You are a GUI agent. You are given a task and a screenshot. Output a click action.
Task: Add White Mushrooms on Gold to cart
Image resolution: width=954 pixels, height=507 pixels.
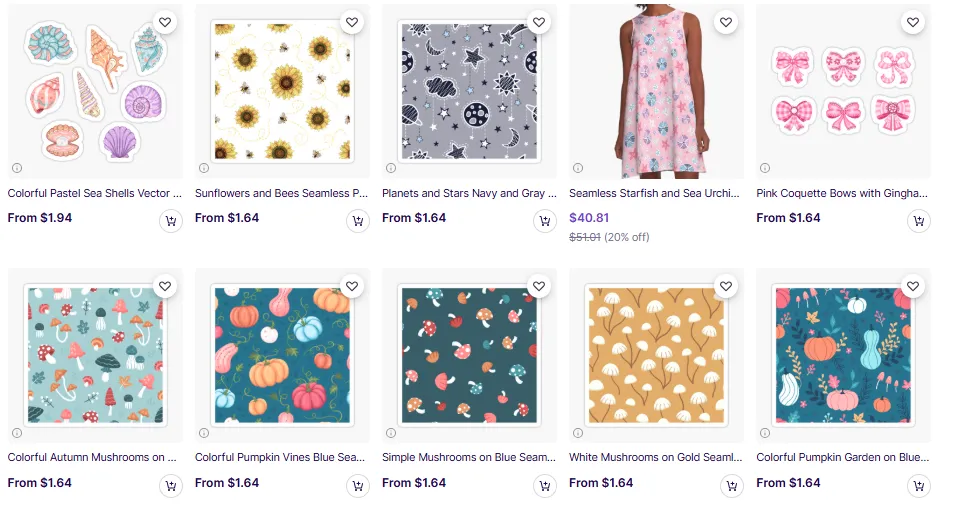click(x=732, y=486)
